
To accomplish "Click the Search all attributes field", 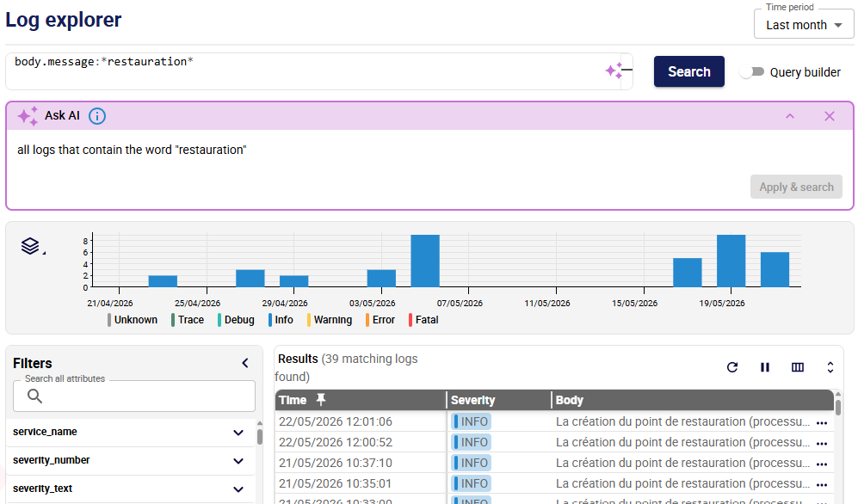I will click(x=134, y=396).
